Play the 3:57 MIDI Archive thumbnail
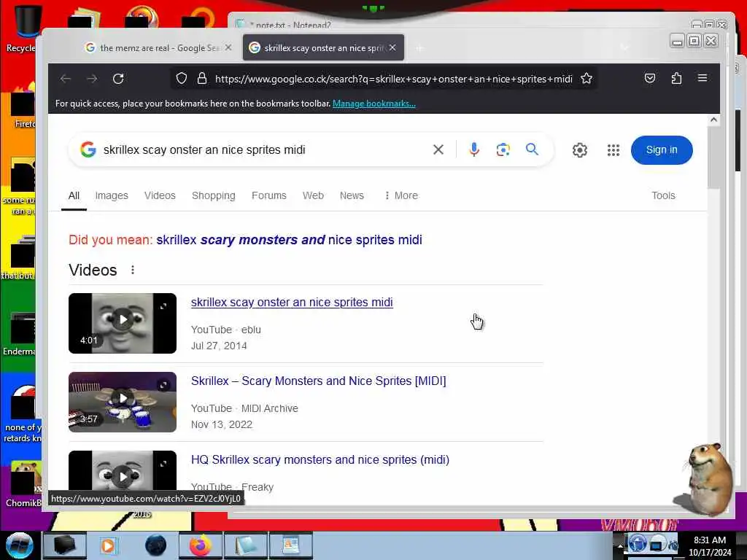 (x=123, y=402)
